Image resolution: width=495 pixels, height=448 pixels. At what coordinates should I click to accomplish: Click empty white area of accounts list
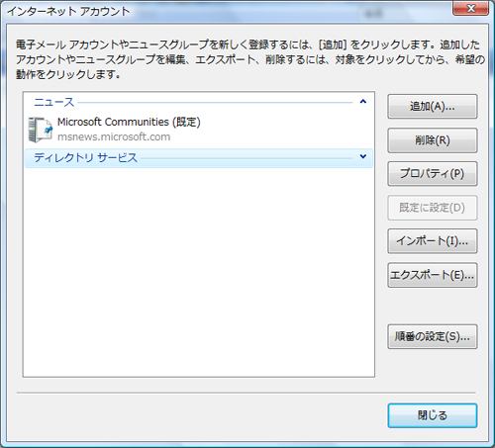(x=198, y=270)
